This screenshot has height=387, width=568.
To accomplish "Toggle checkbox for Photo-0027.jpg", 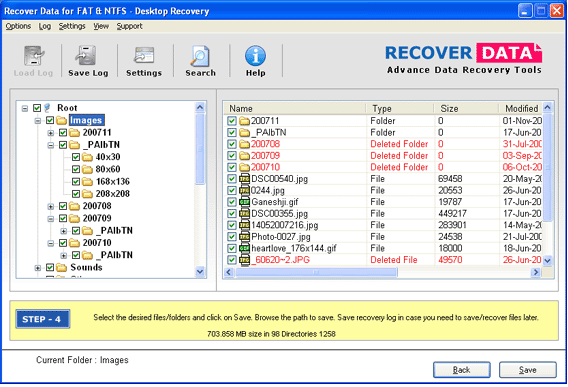I will point(232,237).
